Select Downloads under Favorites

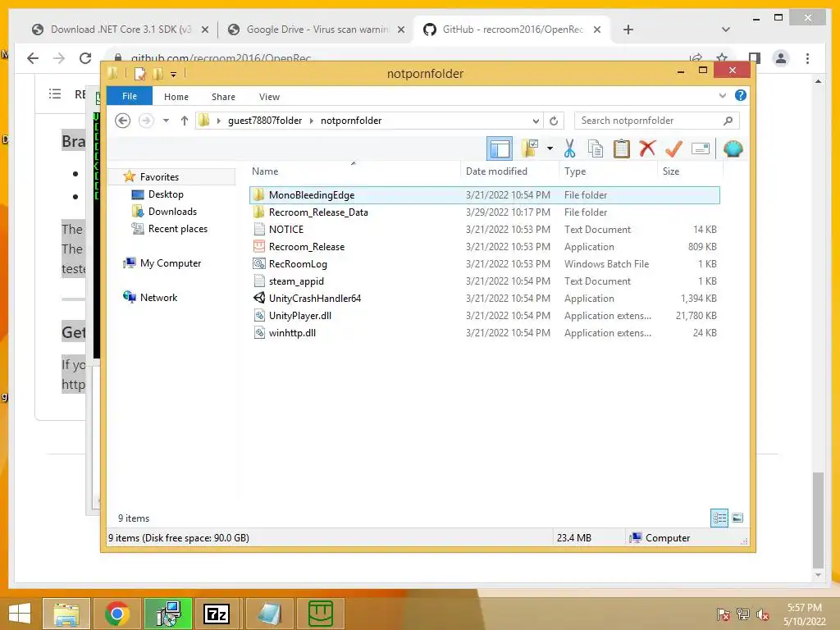[172, 212]
